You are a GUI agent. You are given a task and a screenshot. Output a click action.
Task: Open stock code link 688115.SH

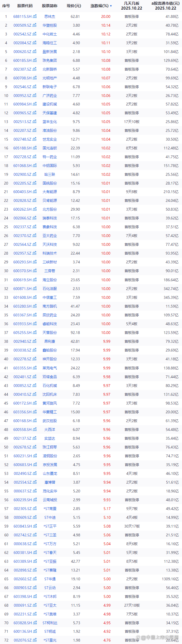(23, 16)
